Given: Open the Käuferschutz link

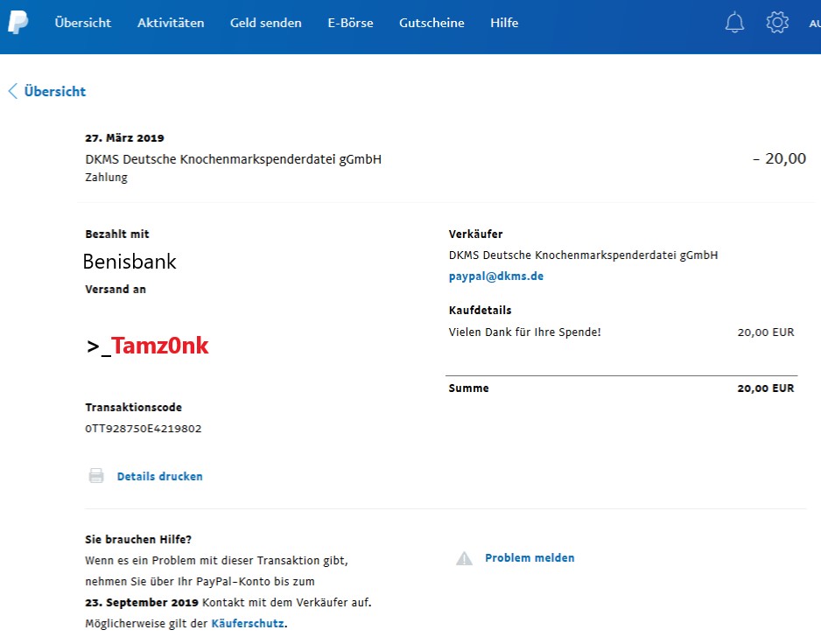Looking at the screenshot, I should [248, 623].
